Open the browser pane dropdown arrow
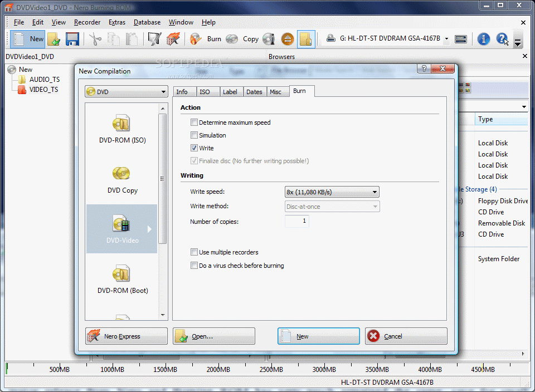Image resolution: width=535 pixels, height=392 pixels. [524, 107]
